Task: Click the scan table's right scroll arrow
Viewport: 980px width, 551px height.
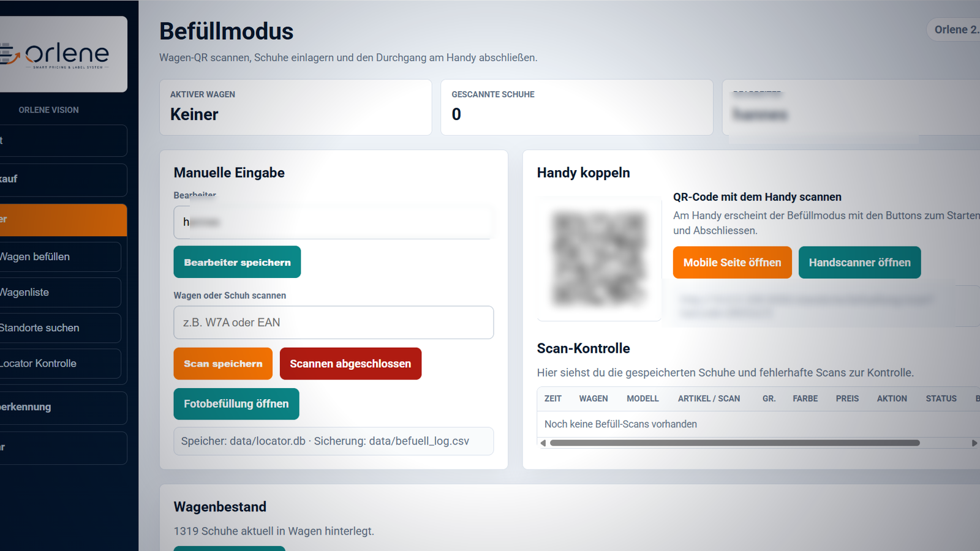Action: pyautogui.click(x=974, y=443)
